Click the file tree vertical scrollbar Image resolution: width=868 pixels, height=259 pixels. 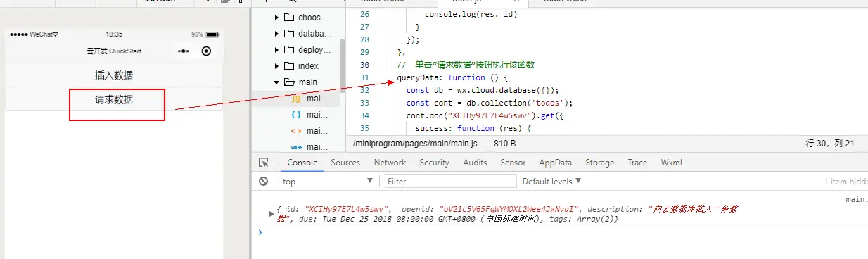coord(343,67)
